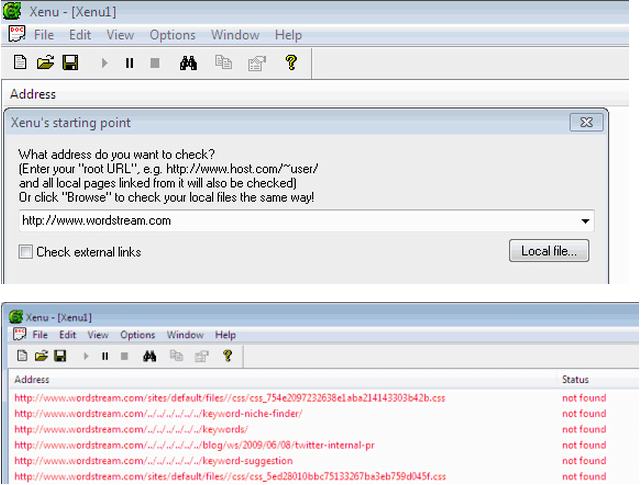Open File menu in bottom Xenu window

coord(40,335)
